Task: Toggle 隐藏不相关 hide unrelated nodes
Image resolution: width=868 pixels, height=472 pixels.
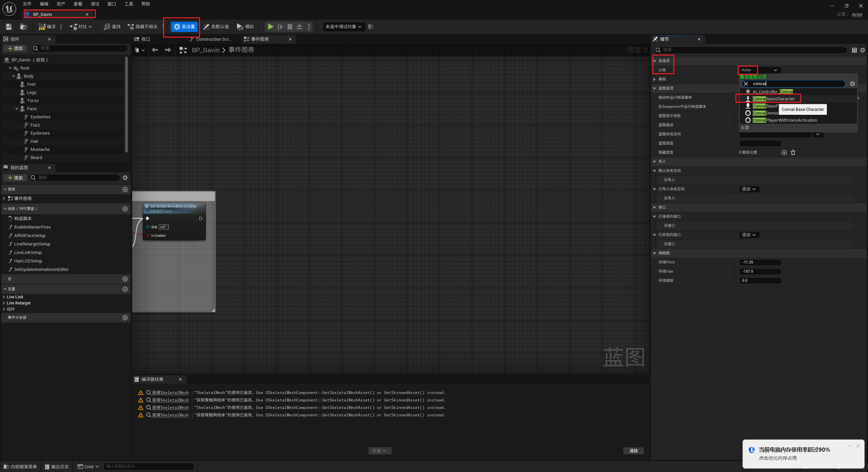Action: tap(142, 27)
